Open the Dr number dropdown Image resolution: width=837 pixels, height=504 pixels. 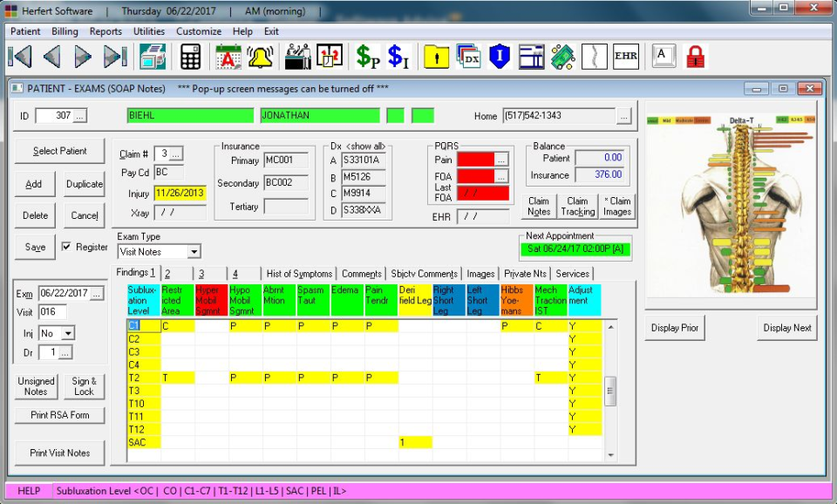[64, 352]
